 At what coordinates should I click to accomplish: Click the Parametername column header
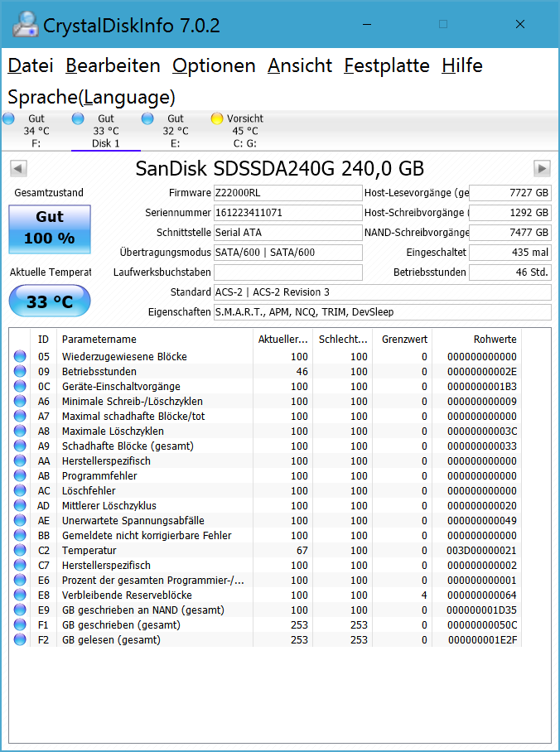point(155,339)
